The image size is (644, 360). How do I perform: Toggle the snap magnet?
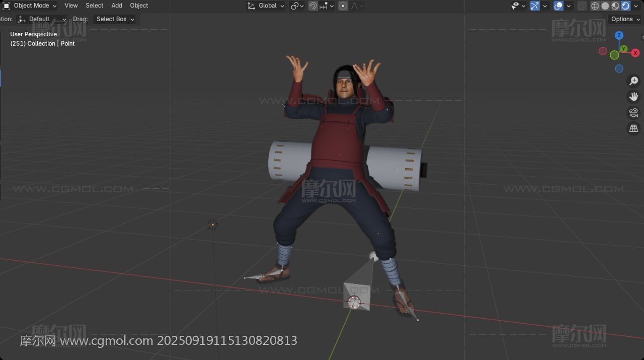click(313, 6)
